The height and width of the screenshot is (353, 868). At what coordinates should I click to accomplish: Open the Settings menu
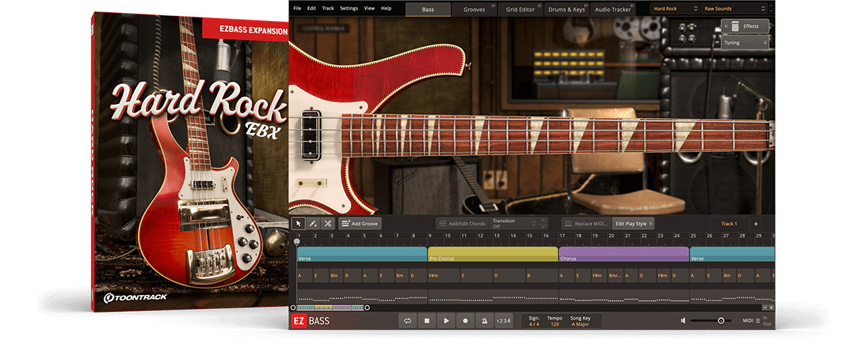(349, 8)
